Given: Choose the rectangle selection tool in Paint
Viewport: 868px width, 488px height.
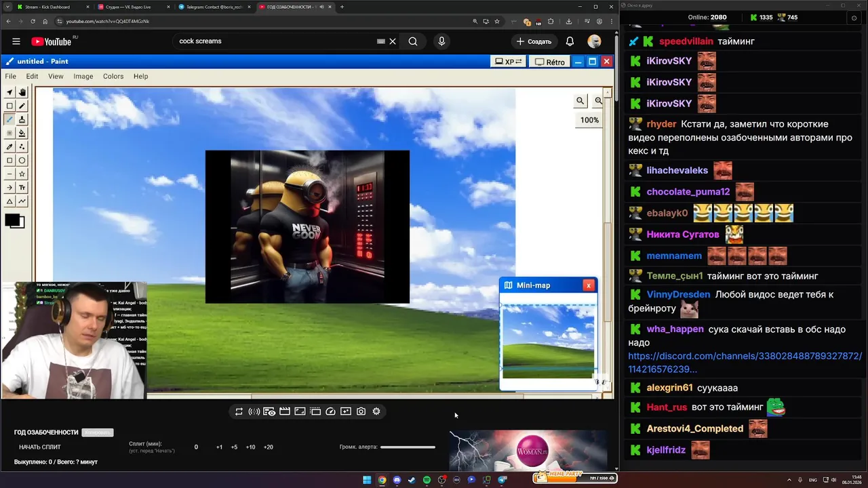Looking at the screenshot, I should click(x=9, y=106).
